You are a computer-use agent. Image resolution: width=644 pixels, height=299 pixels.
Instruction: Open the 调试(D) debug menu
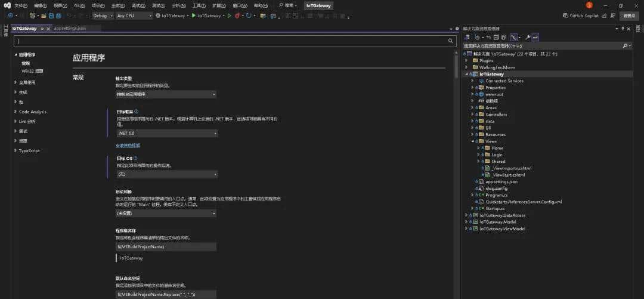pos(138,5)
